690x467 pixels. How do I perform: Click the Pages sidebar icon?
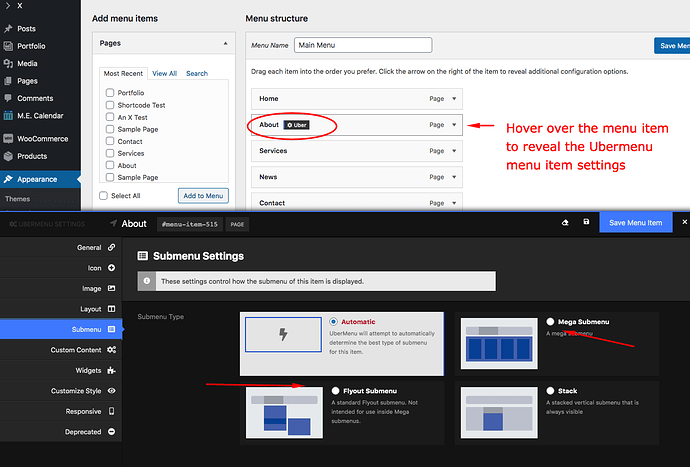click(8, 81)
